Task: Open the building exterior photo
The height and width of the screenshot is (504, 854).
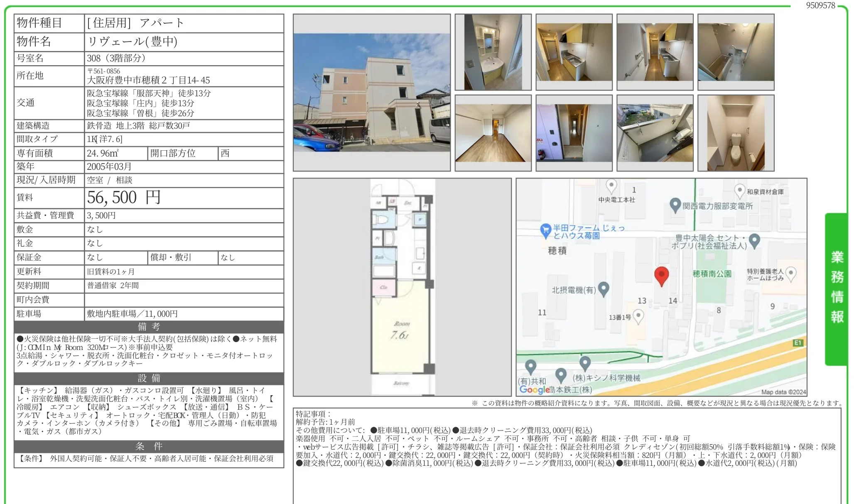Action: [x=372, y=93]
